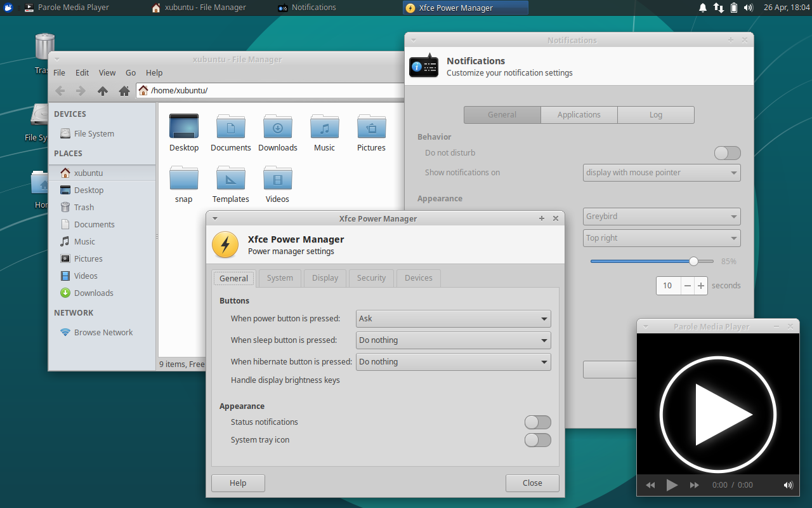Click the fast-forward control in Parole
The height and width of the screenshot is (508, 812).
[x=694, y=485]
